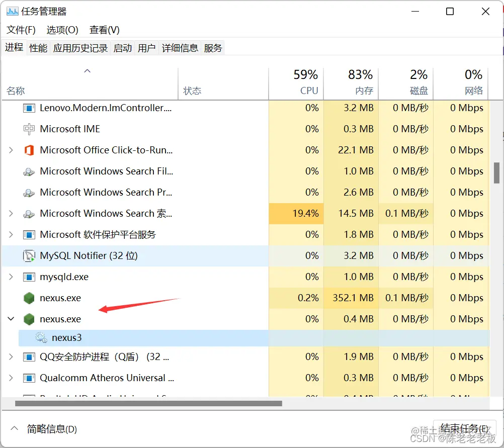
Task: Select the 进程 tab
Action: point(14,48)
